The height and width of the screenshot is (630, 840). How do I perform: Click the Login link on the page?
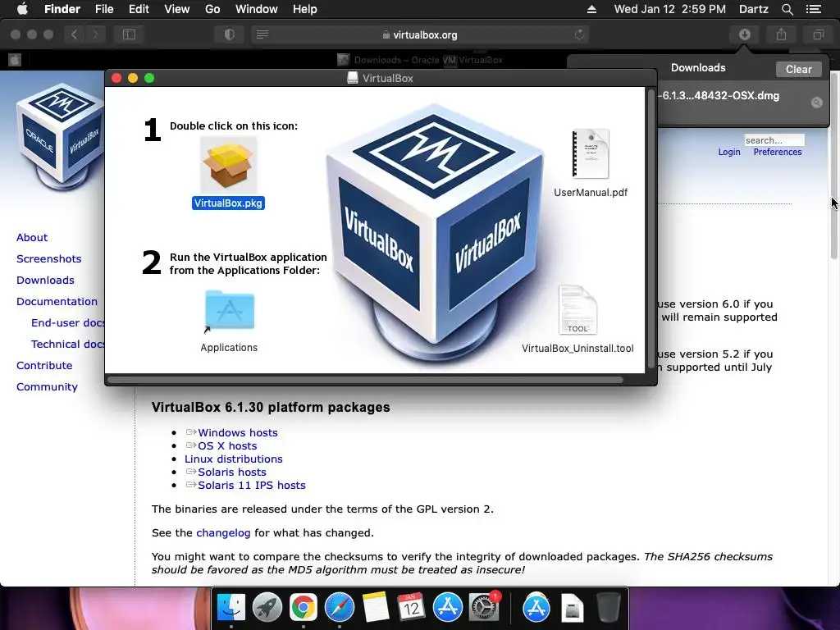729,152
